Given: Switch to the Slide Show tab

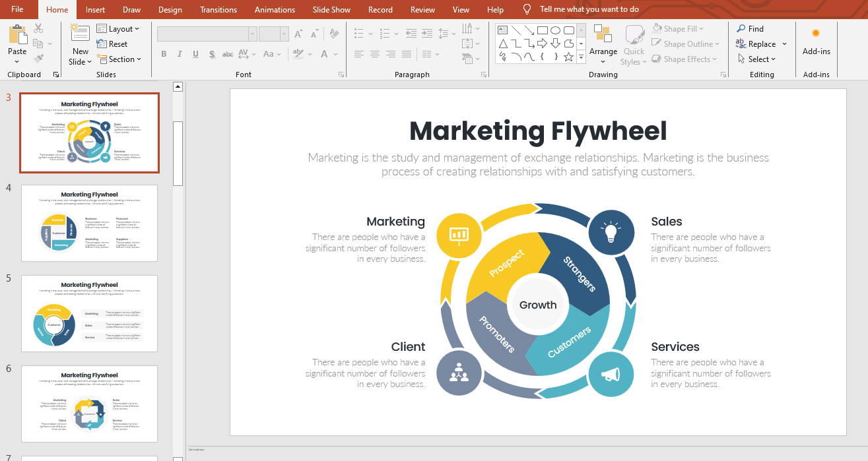Looking at the screenshot, I should (x=331, y=10).
